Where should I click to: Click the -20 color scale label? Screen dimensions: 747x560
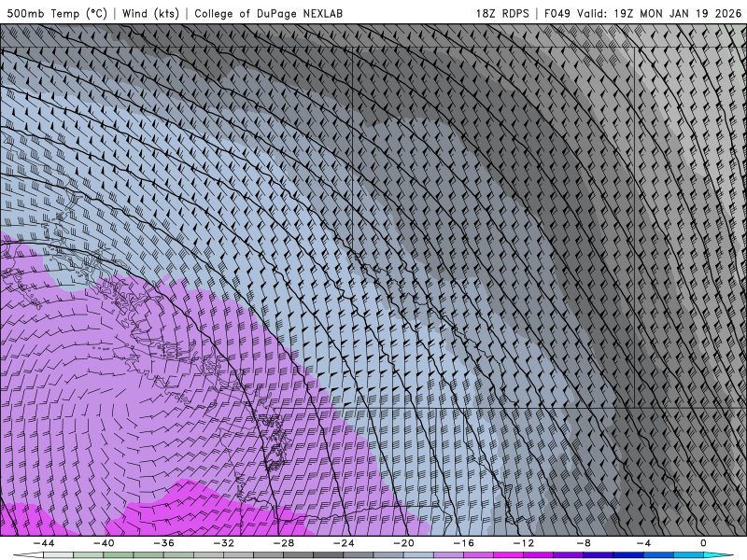[x=403, y=543]
